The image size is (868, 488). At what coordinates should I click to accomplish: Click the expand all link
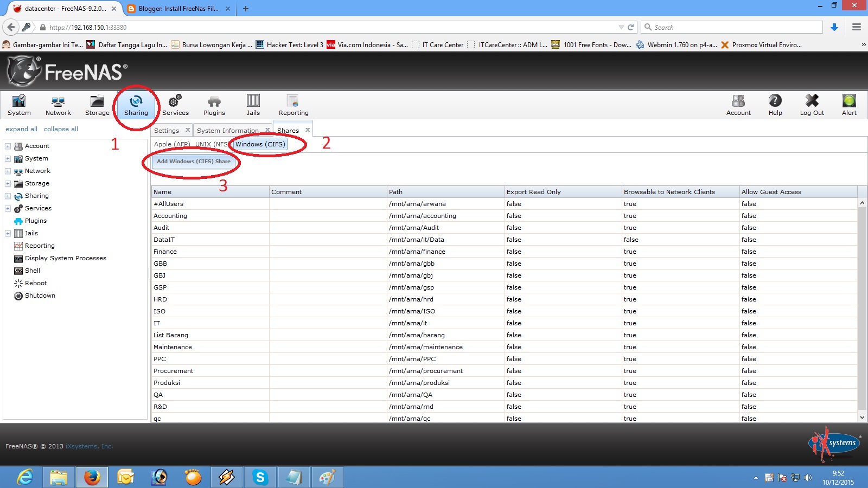(21, 129)
